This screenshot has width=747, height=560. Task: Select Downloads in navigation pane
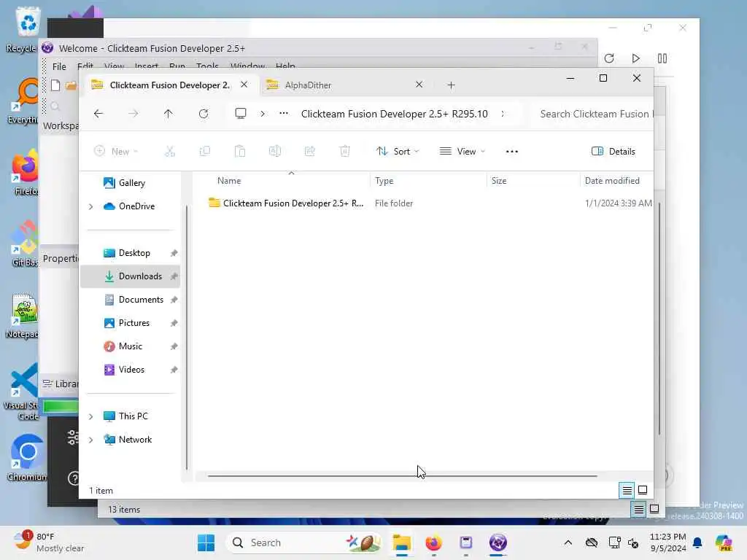click(130, 276)
